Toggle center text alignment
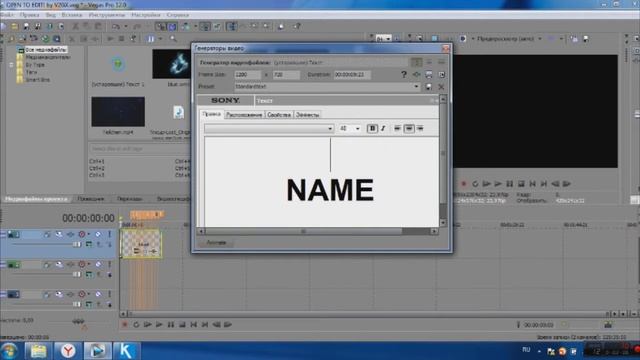The image size is (640, 360). [409, 129]
